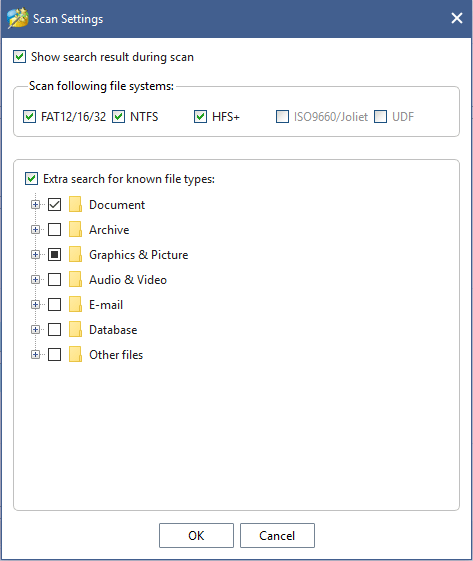Check the Other files checkbox
This screenshot has height=561, width=473.
(54, 355)
